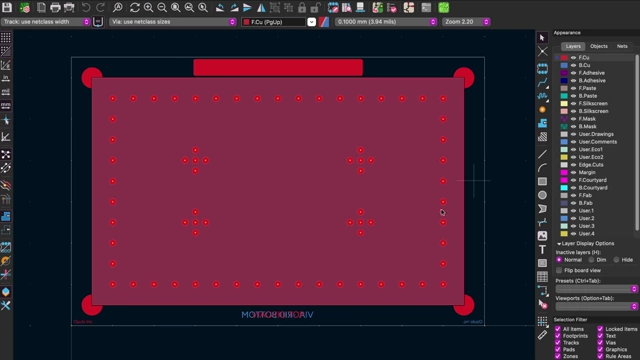Unlock the selected items
Image resolution: width=640 pixels, height=360 pixels.
pos(316,7)
